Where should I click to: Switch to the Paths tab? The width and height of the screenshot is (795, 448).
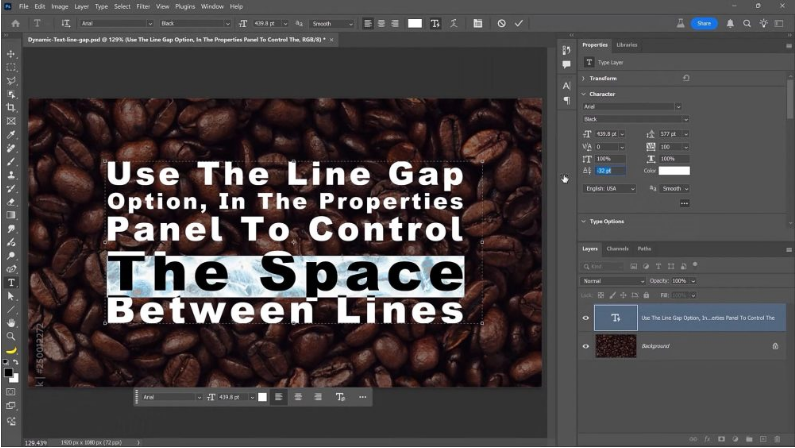coord(644,249)
